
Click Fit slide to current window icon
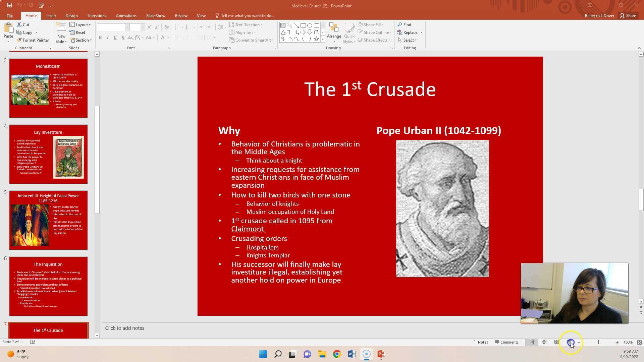tap(639, 342)
